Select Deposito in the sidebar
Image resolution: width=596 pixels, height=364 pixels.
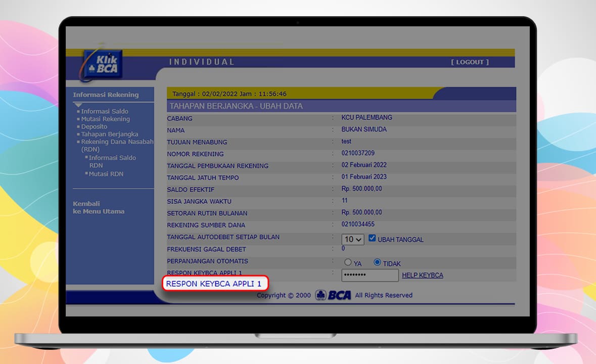(x=94, y=126)
